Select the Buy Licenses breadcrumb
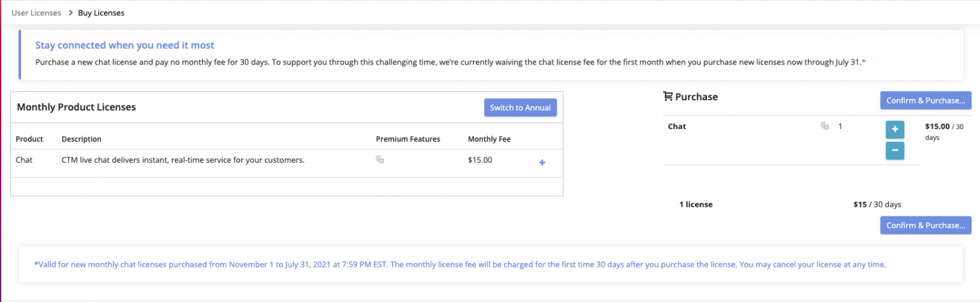The height and width of the screenshot is (302, 980). pos(101,13)
